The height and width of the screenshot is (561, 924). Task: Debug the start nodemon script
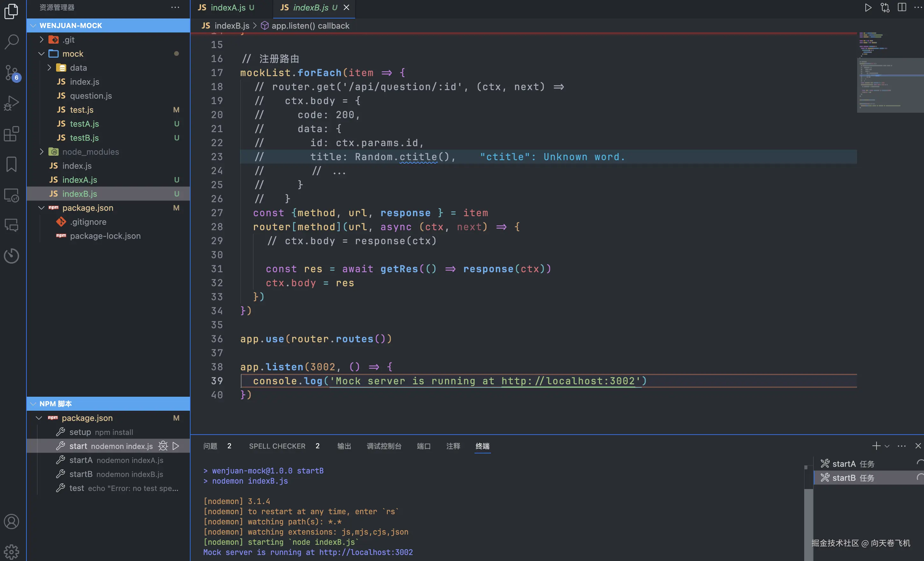pos(163,446)
